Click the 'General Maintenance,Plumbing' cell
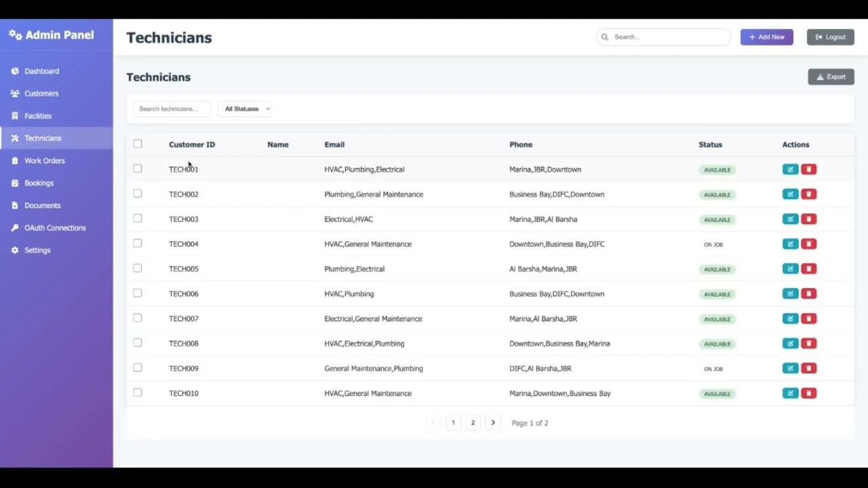 pyautogui.click(x=374, y=369)
